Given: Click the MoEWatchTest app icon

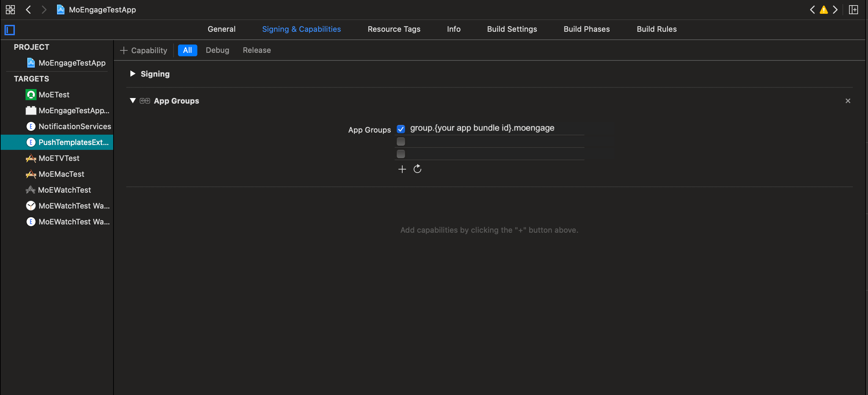Looking at the screenshot, I should pyautogui.click(x=30, y=190).
